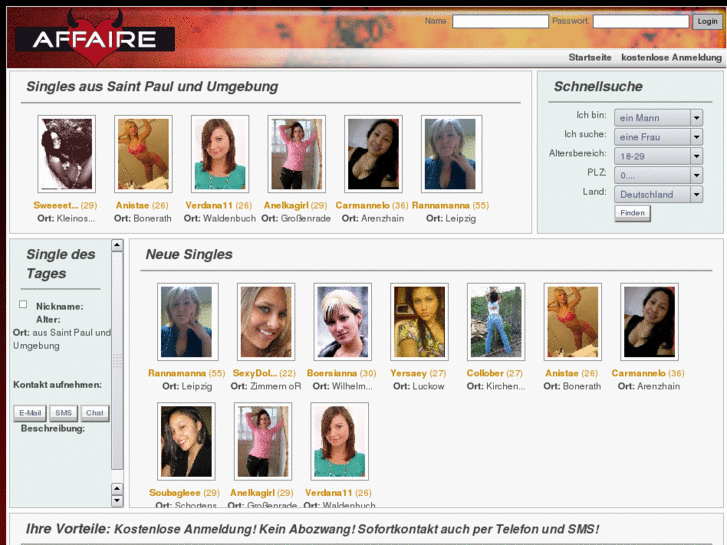The height and width of the screenshot is (545, 727).
Task: Open Boersianna's profile photo
Action: [x=342, y=322]
